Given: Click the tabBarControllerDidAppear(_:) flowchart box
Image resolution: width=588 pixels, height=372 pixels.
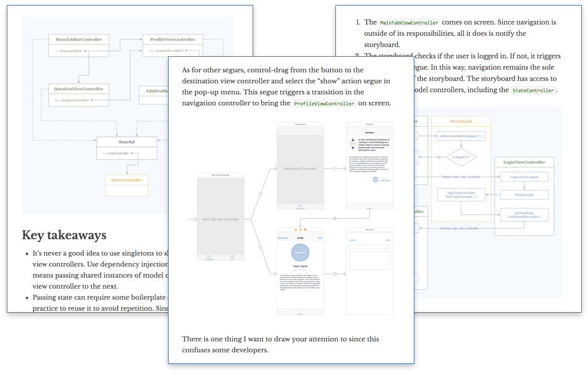Looking at the screenshot, I should 461,136.
